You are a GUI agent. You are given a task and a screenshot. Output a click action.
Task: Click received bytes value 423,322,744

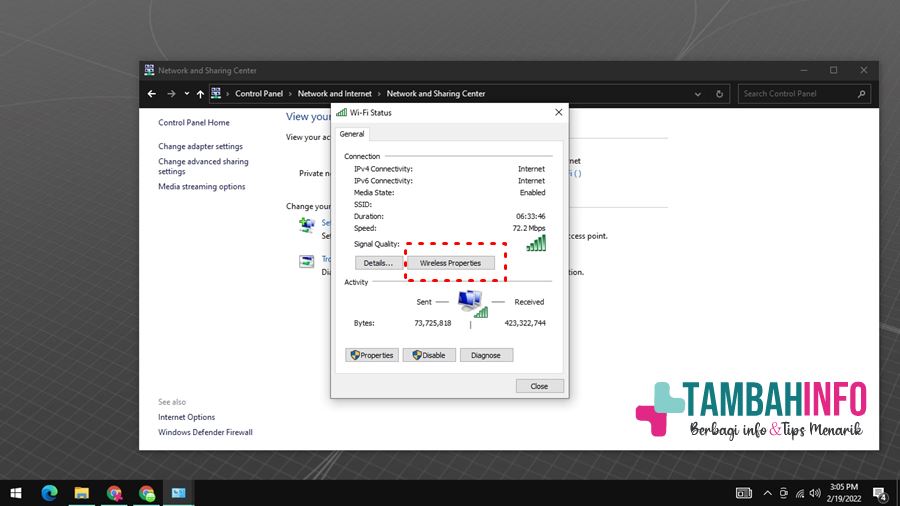click(x=525, y=323)
